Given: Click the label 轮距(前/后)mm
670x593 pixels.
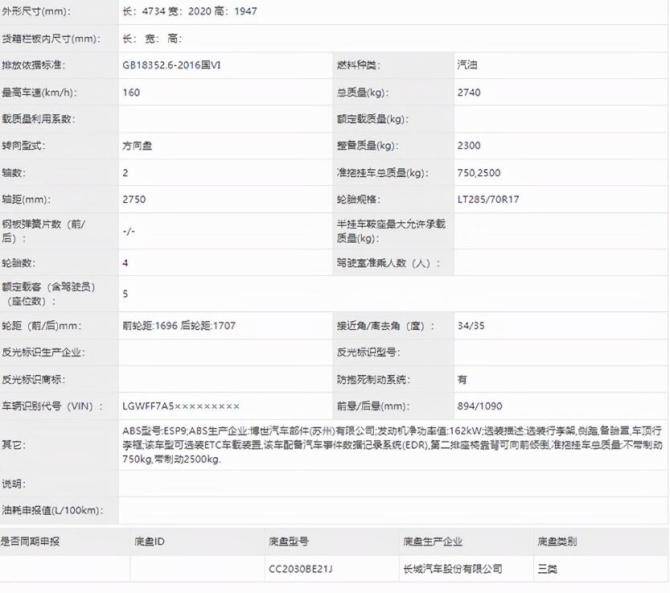Looking at the screenshot, I should point(42,326).
